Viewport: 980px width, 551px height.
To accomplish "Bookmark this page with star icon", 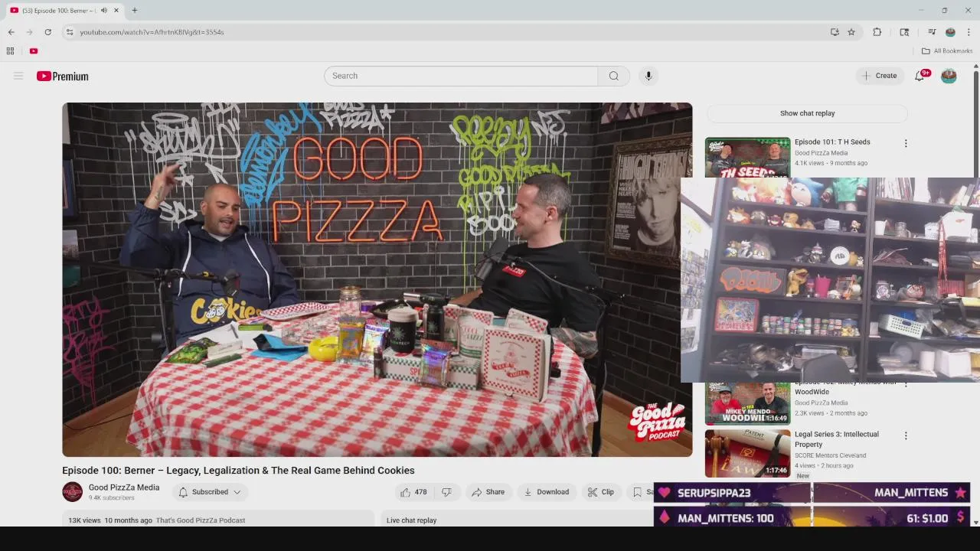I will 851,32.
